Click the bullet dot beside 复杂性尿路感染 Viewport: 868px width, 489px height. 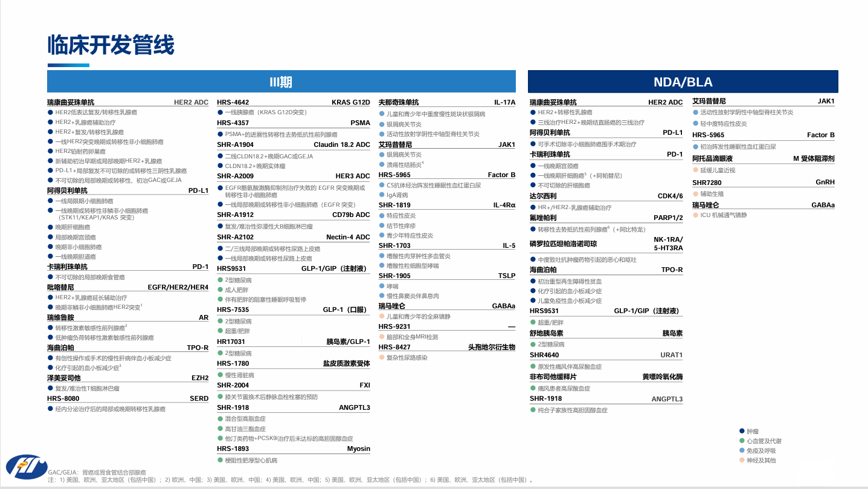pyautogui.click(x=382, y=358)
